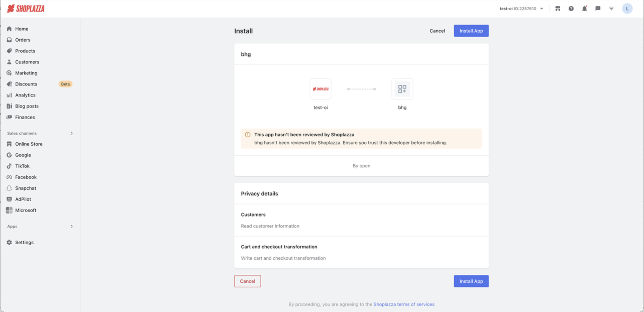The height and width of the screenshot is (312, 644).
Task: Expand the Apps section chevron
Action: (x=72, y=226)
